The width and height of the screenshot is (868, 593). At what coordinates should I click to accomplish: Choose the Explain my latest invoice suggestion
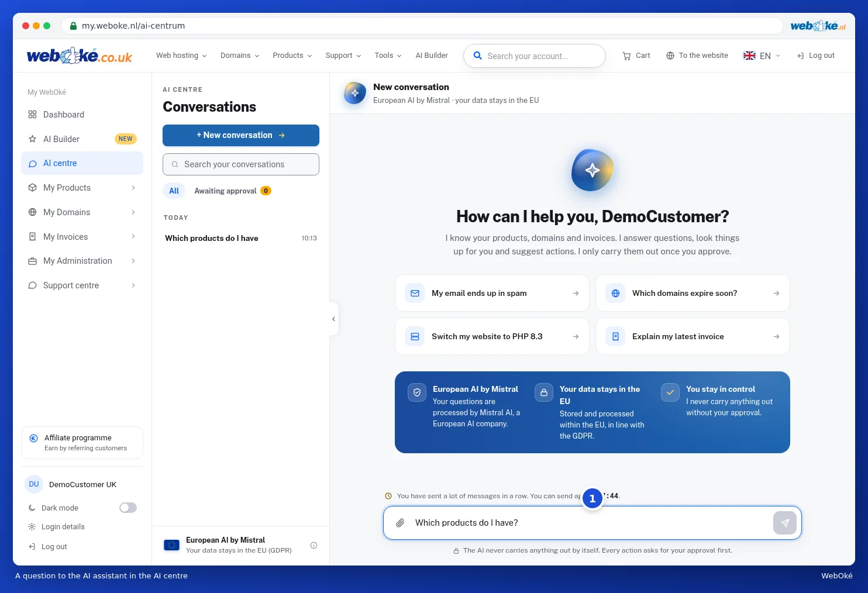693,336
